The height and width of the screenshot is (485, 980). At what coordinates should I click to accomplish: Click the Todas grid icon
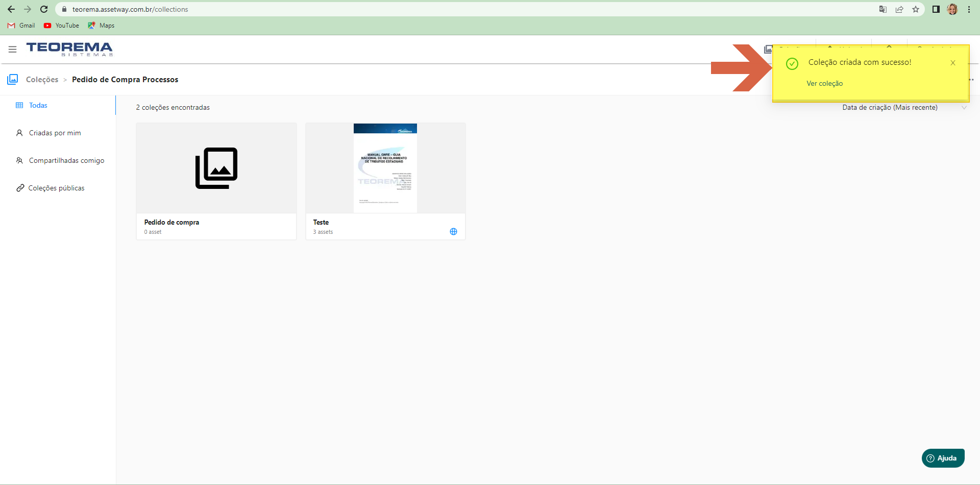[19, 105]
